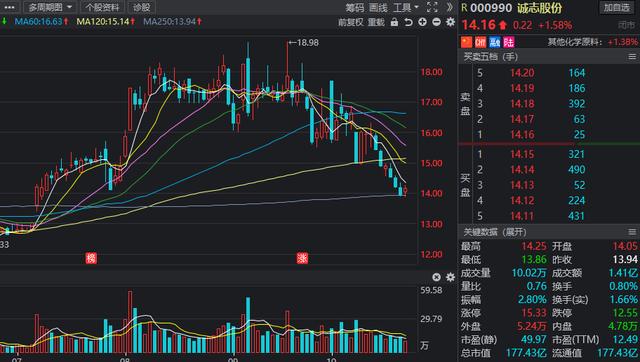The height and width of the screenshot is (362, 640).
Task: Click the red 涨 event marker
Action: click(x=302, y=258)
